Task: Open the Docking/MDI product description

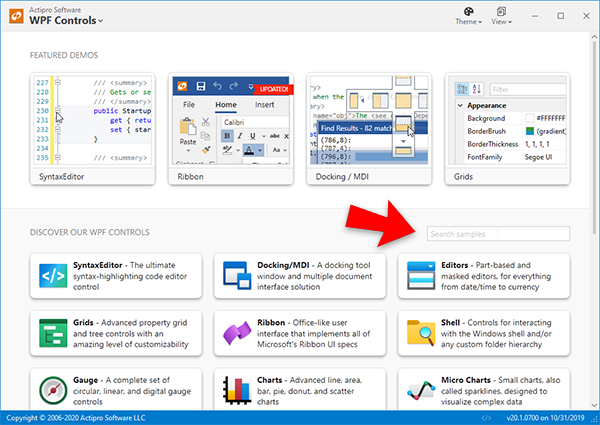Action: 300,275
